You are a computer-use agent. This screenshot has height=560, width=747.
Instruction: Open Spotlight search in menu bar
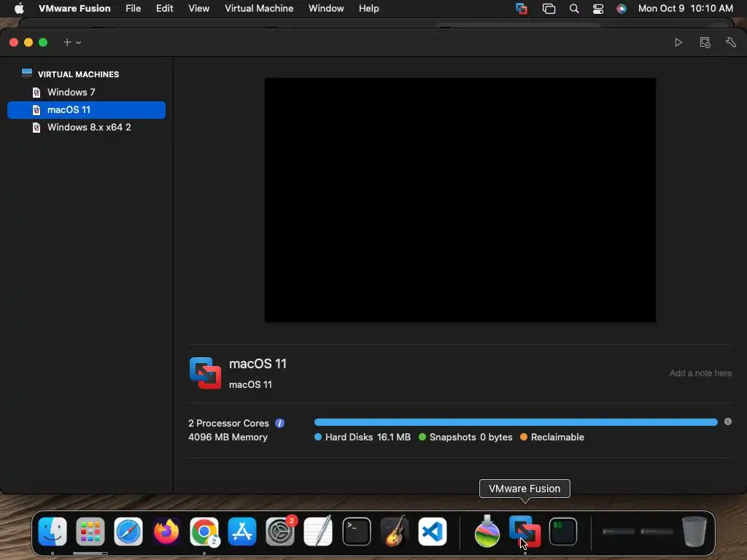tap(574, 9)
